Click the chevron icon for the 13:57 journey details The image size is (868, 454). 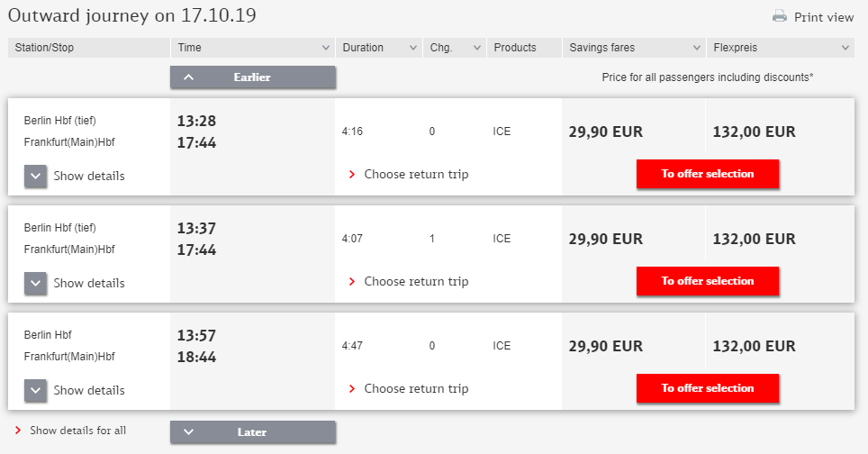36,390
